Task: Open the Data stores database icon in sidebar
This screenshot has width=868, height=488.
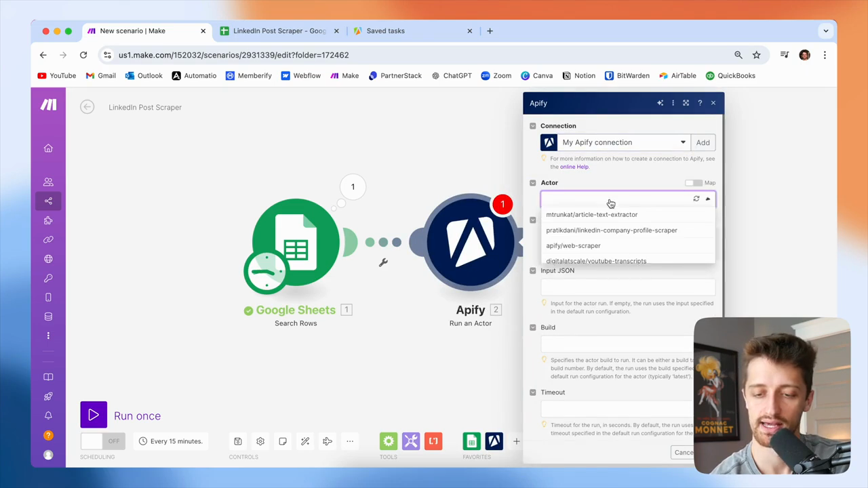Action: [x=48, y=317]
